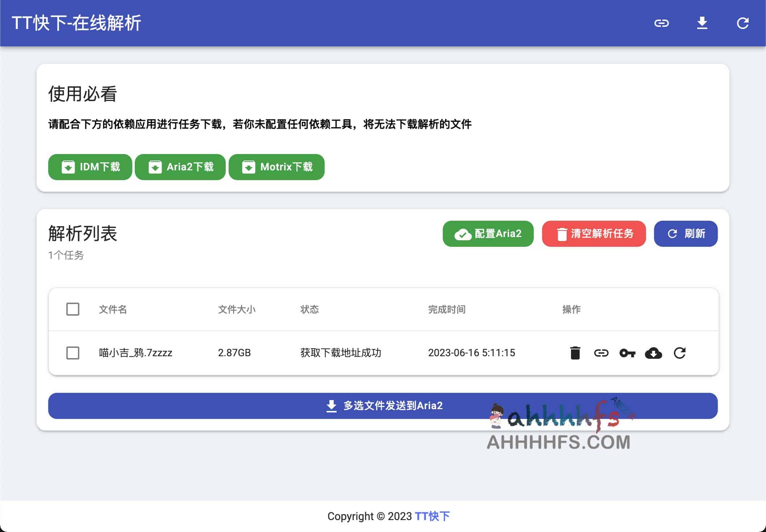The image size is (766, 532).
Task: Toggle selection of the parsed file row
Action: tap(72, 353)
